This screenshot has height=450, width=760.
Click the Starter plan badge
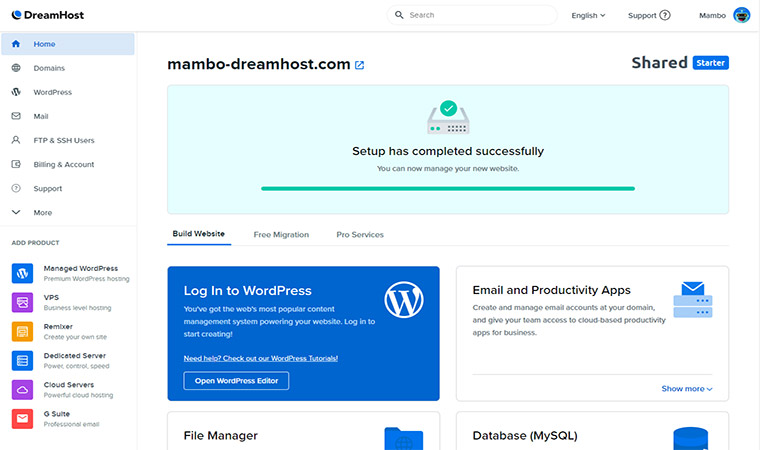tap(711, 63)
